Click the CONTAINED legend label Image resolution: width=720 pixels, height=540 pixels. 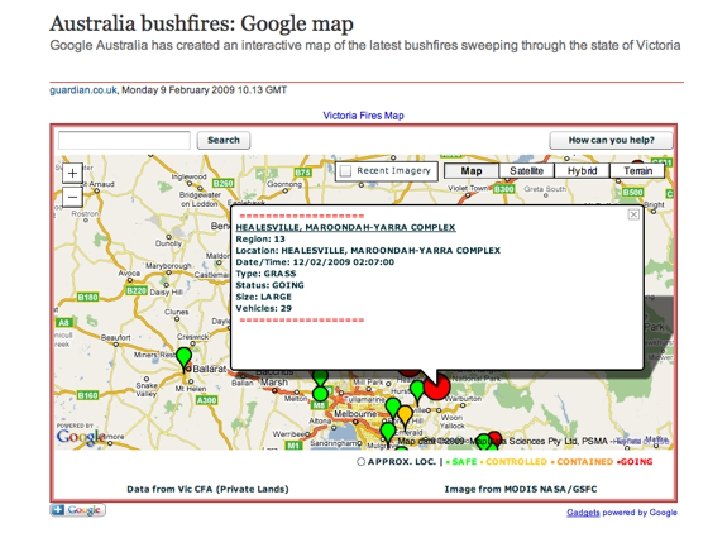[585, 461]
